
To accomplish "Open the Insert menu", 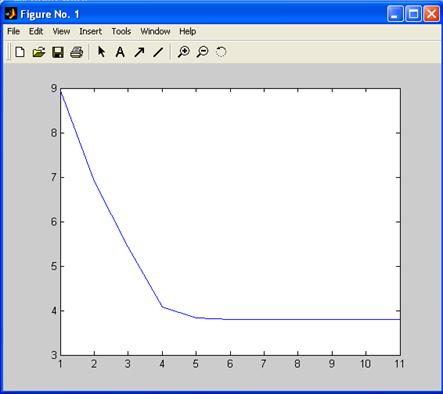I will tap(90, 31).
